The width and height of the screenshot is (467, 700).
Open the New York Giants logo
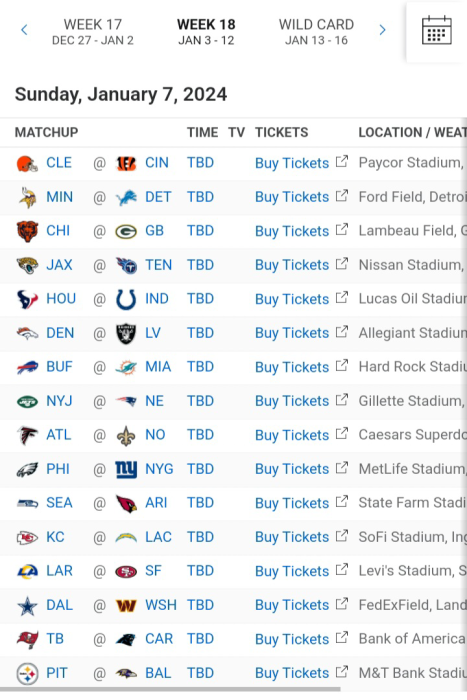click(x=126, y=470)
